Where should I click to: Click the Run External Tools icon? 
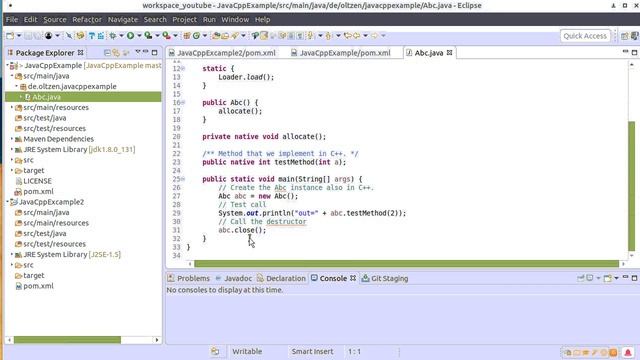pos(166,36)
